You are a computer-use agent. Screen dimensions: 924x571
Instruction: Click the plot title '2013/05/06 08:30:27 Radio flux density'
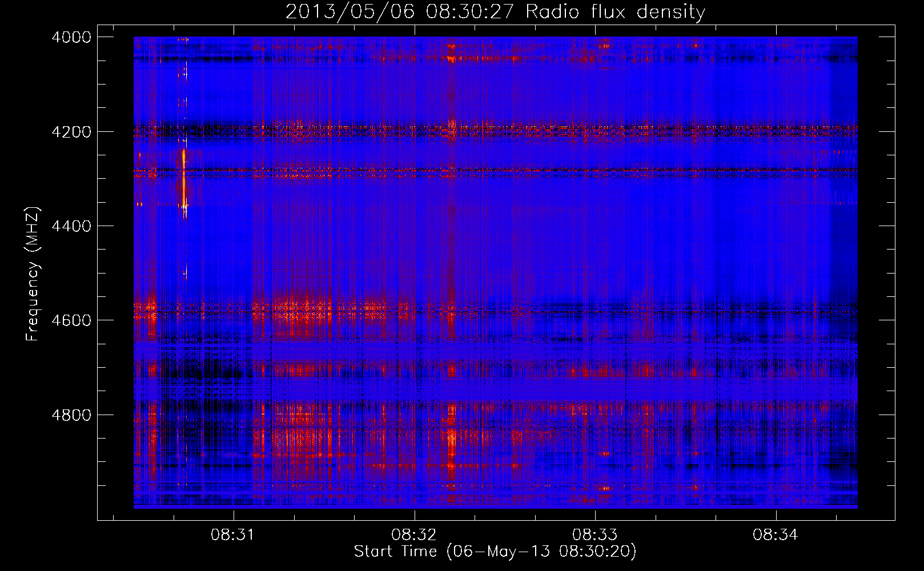click(495, 11)
